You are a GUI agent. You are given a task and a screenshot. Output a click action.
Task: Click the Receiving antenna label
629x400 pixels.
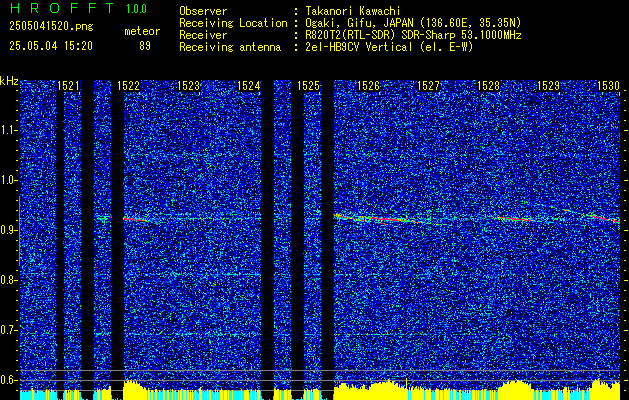(230, 47)
